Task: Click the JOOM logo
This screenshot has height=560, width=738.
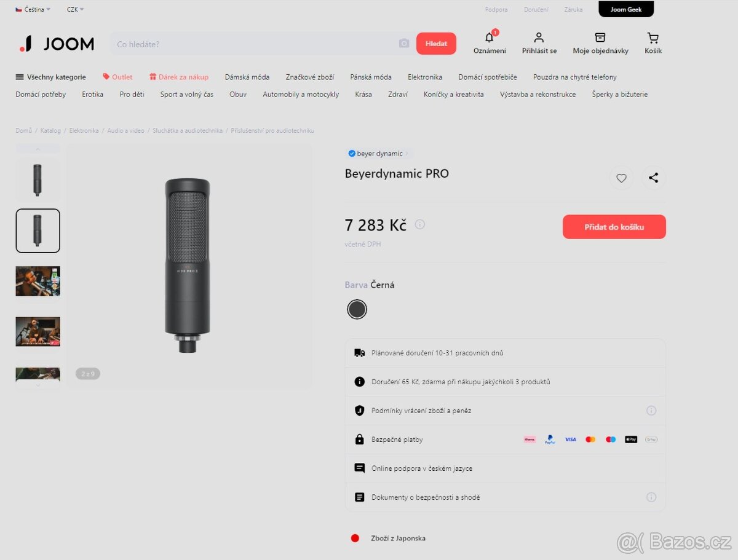Action: click(55, 43)
